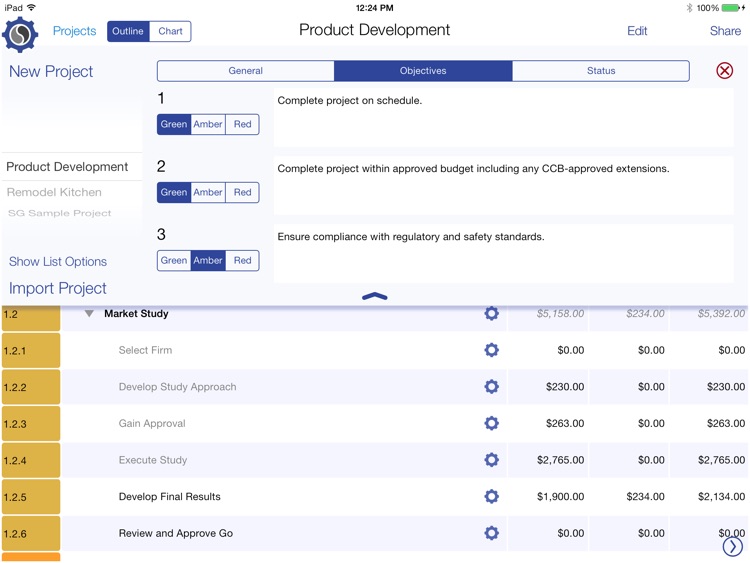The image size is (750, 563).
Task: Set objective 2 status to Green
Action: [x=174, y=192]
